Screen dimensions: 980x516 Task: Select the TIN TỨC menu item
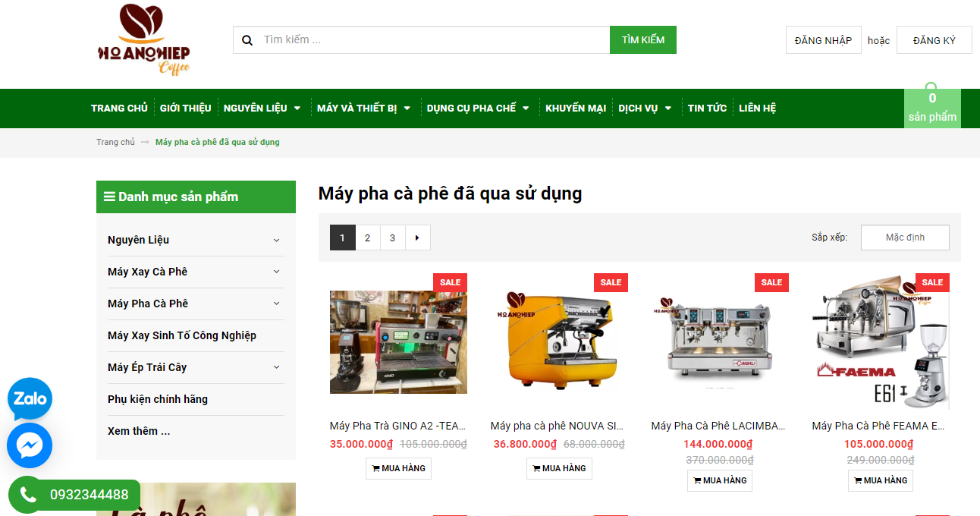pyautogui.click(x=706, y=108)
